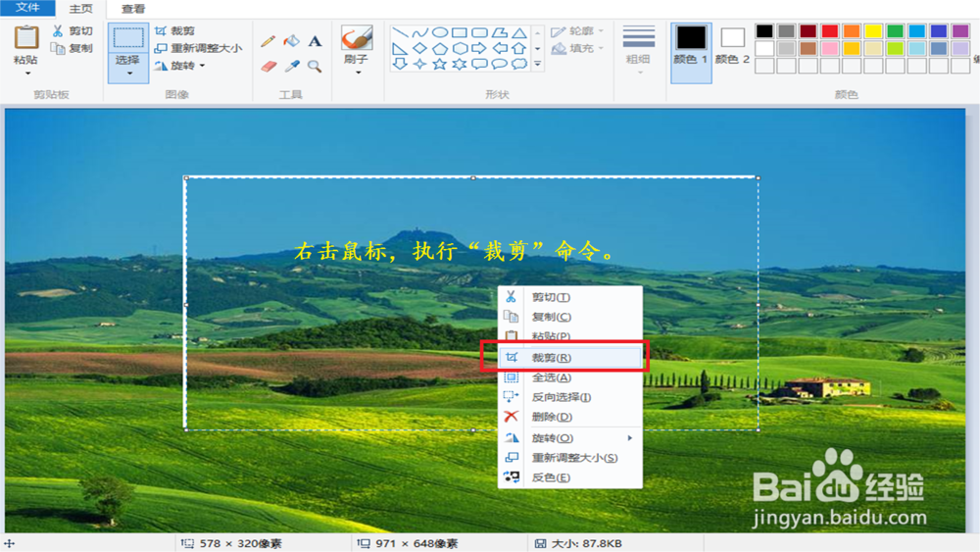Choose the Line shape
This screenshot has width=980, height=552.
pyautogui.click(x=400, y=32)
